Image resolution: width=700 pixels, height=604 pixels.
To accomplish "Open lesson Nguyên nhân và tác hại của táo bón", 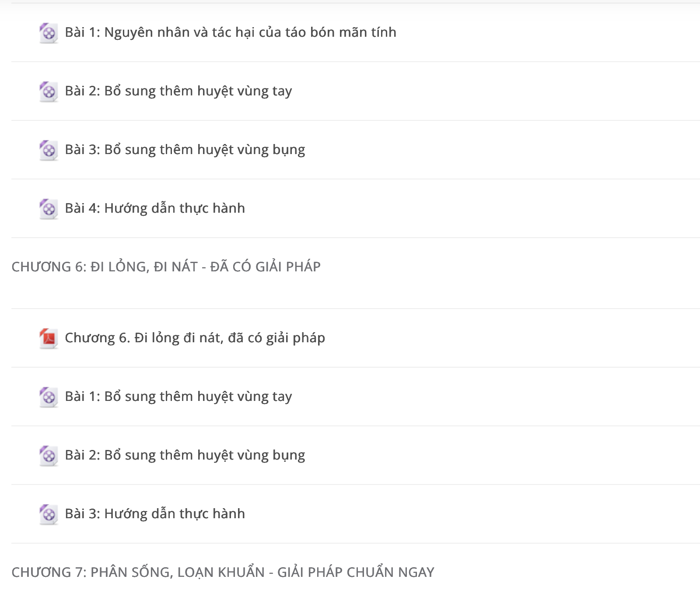I will (230, 32).
